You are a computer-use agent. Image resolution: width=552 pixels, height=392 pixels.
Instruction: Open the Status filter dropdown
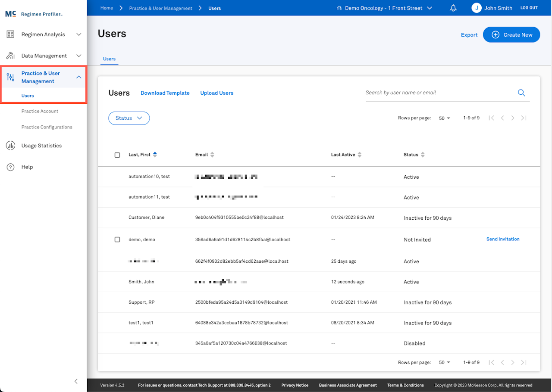[x=129, y=118]
